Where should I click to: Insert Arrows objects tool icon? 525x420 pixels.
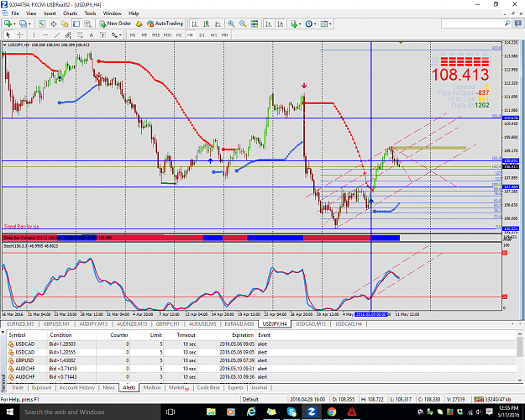pyautogui.click(x=114, y=34)
